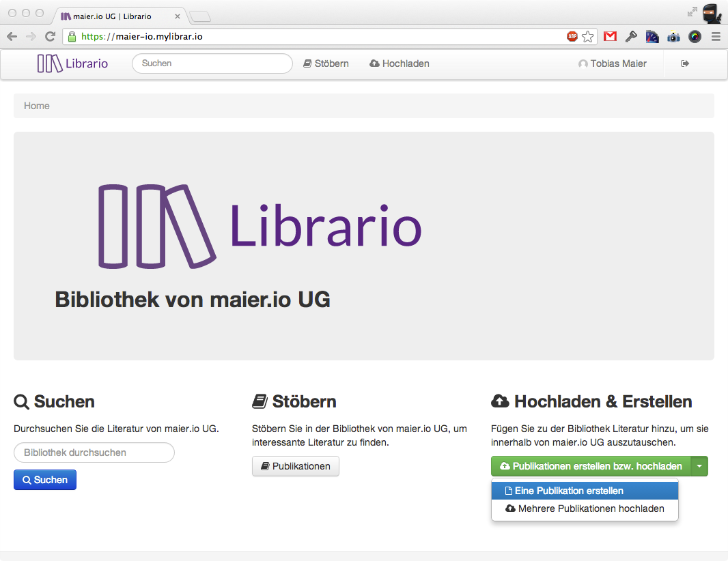Open Stöbern in the navigation bar
The width and height of the screenshot is (728, 561).
[326, 63]
